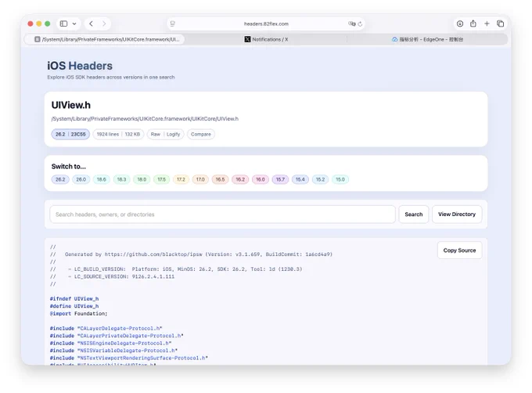Screen dimensions: 532x393
Task: Open the Logify link
Action: click(173, 134)
